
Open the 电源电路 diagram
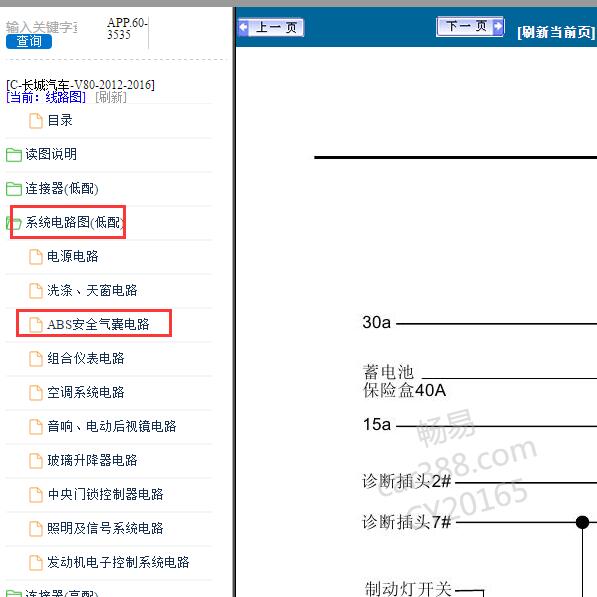pyautogui.click(x=72, y=256)
